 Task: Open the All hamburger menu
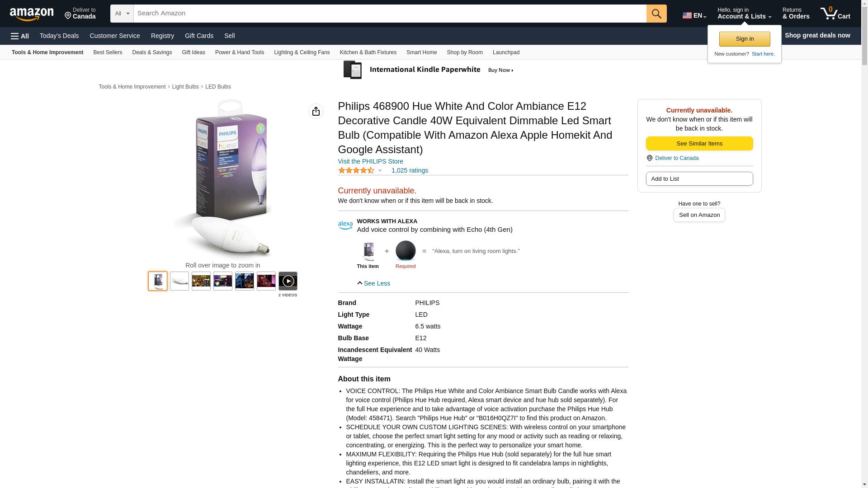tap(20, 36)
